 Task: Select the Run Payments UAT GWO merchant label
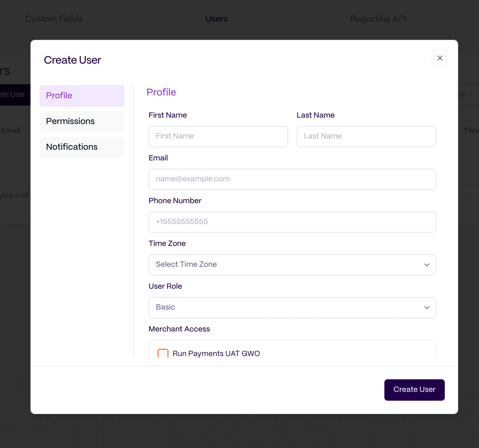coord(216,353)
